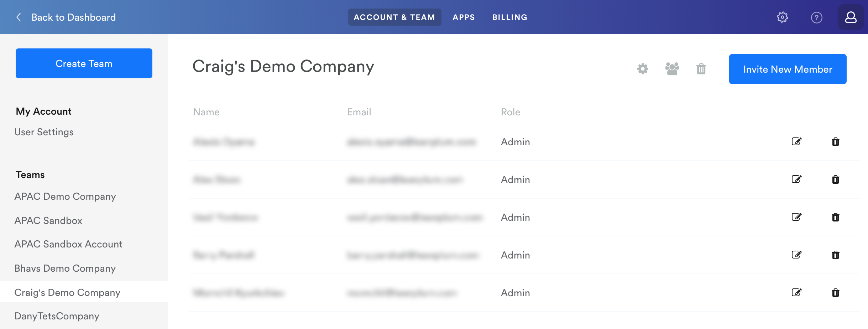Open the user profile icon menu
This screenshot has width=868, height=329.
coord(851,17)
